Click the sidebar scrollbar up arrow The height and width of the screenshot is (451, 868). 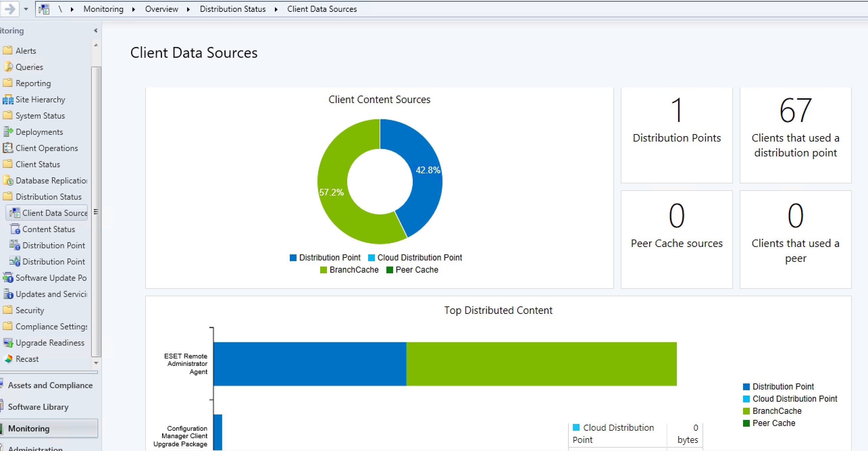(96, 45)
